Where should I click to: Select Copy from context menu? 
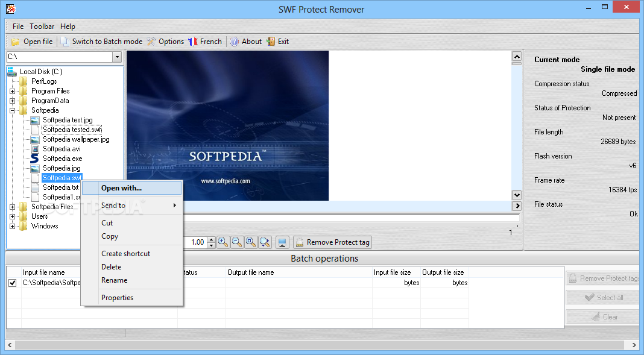coord(131,236)
